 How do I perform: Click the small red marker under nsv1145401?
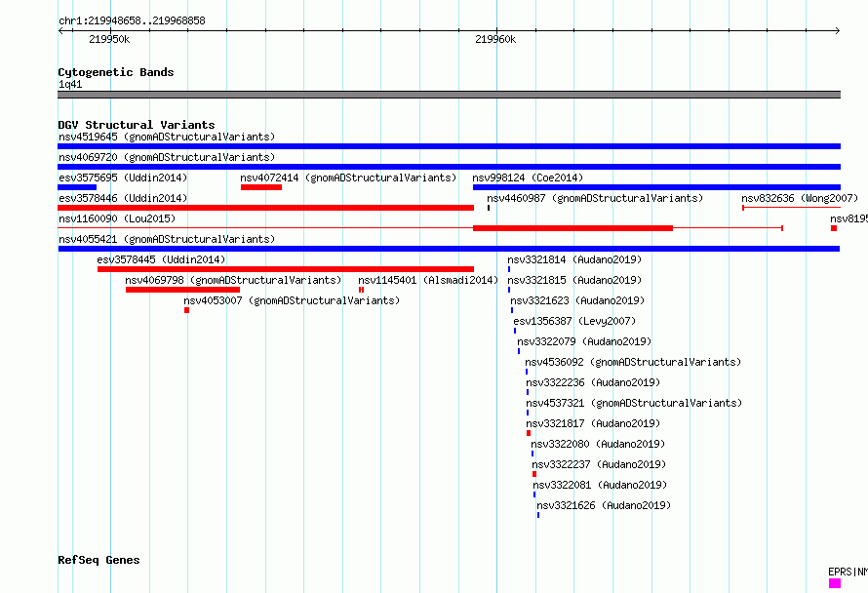click(361, 290)
